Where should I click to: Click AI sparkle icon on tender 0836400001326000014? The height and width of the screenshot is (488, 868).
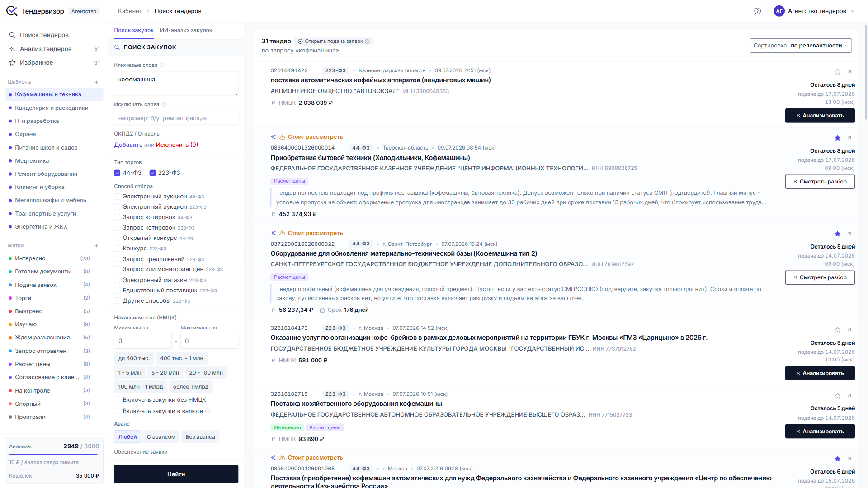tap(273, 137)
